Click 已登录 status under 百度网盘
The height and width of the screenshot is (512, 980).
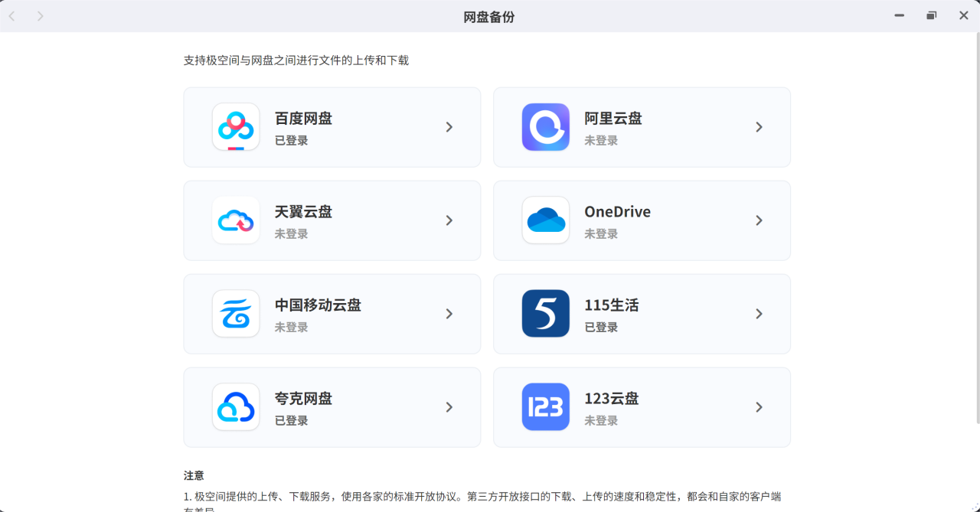291,141
